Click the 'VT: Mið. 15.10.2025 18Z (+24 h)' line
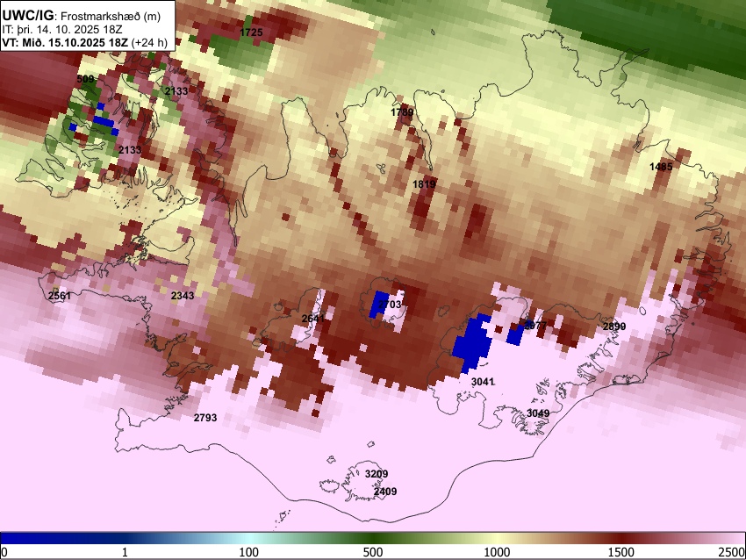746x560 pixels. (84, 42)
